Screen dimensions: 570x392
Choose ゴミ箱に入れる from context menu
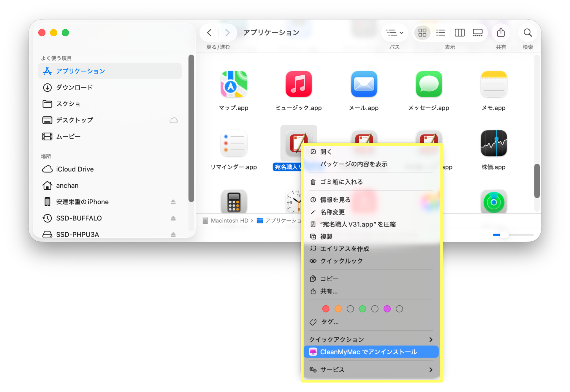[371, 182]
